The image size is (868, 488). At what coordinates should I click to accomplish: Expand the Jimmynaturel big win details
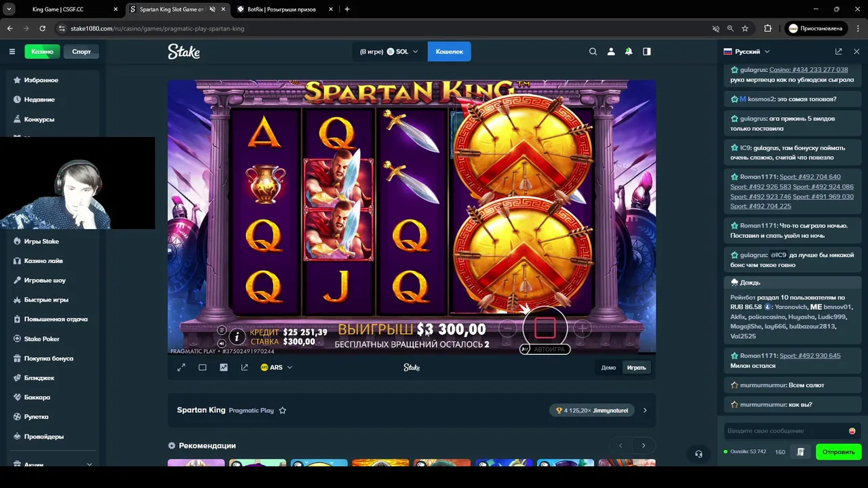tap(645, 410)
